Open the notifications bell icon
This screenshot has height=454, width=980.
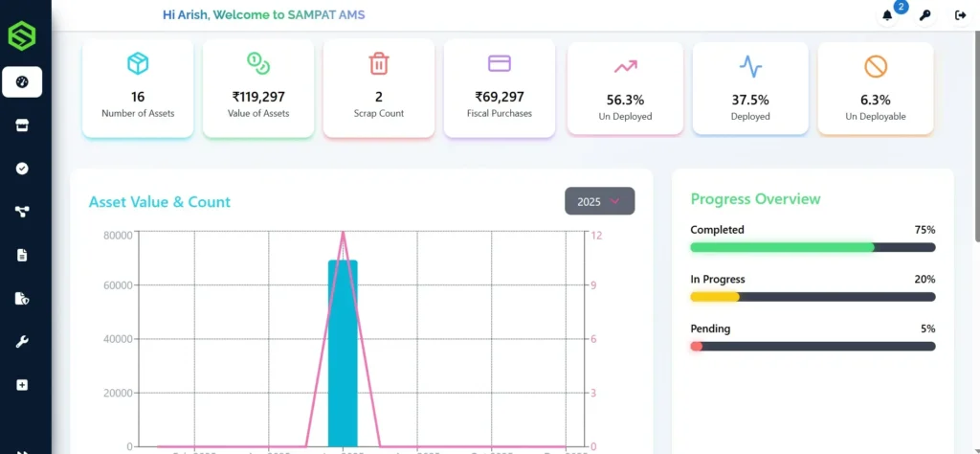click(887, 15)
